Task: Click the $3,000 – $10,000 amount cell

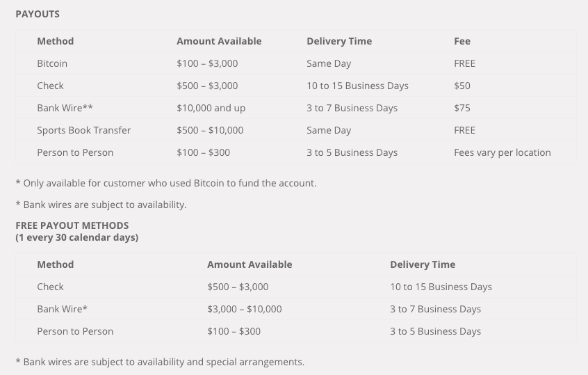Action: [x=244, y=309]
